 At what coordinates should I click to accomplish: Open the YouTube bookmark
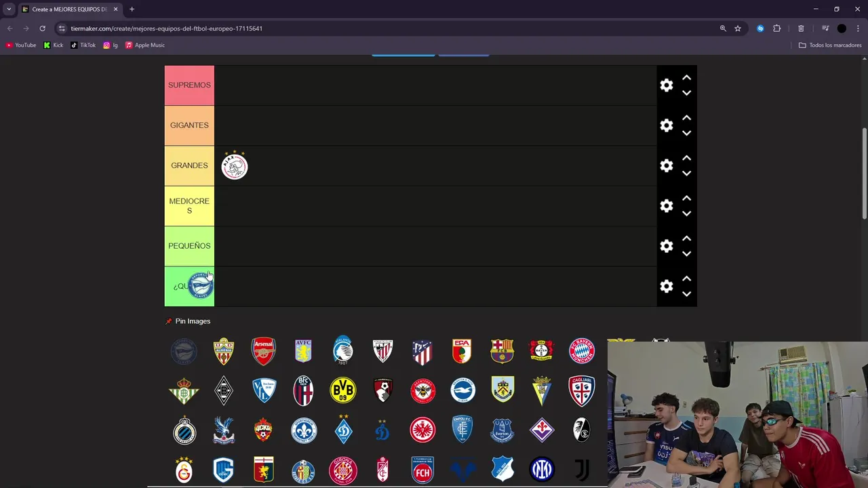(20, 45)
